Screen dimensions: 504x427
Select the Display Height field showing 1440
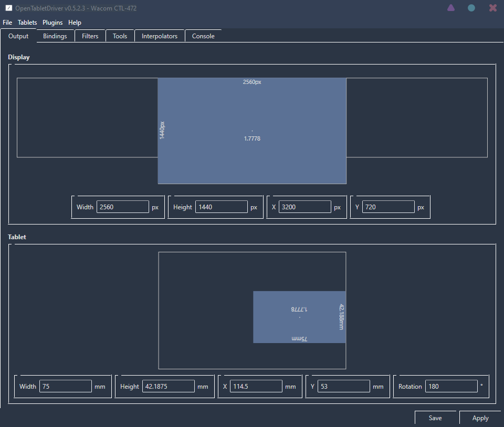coord(222,207)
